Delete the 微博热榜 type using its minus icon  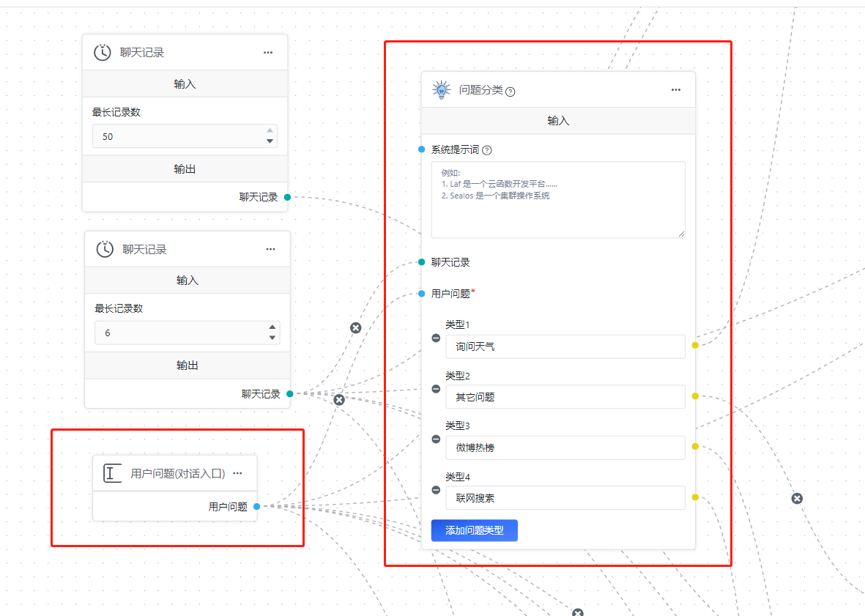click(436, 439)
